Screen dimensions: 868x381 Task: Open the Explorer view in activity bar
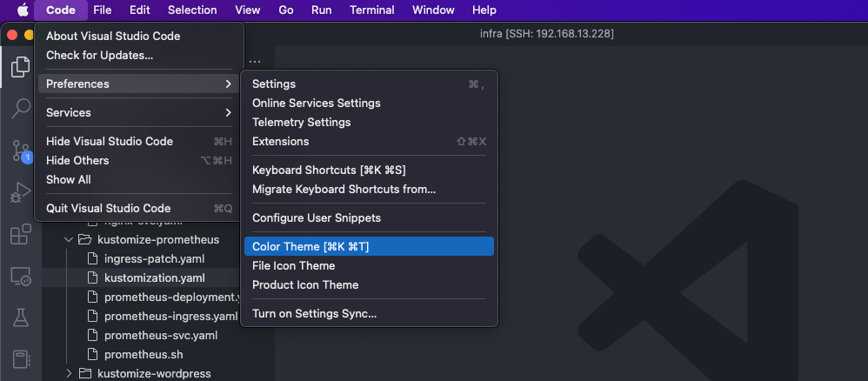(x=21, y=67)
